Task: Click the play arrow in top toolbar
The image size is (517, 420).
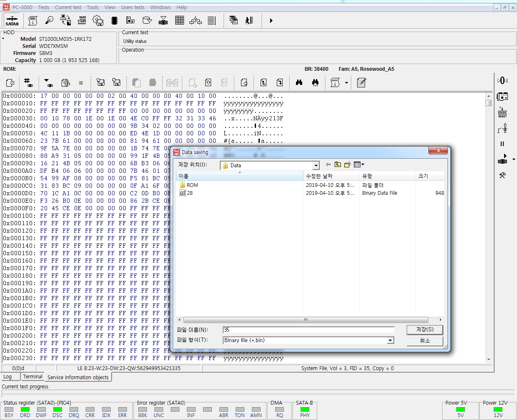Action: point(271,20)
